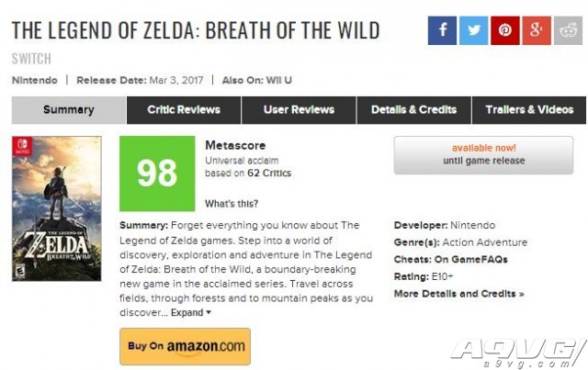Viewport: 588px width, 370px height.
Task: Go to the Details & Credits tab
Action: pos(414,110)
